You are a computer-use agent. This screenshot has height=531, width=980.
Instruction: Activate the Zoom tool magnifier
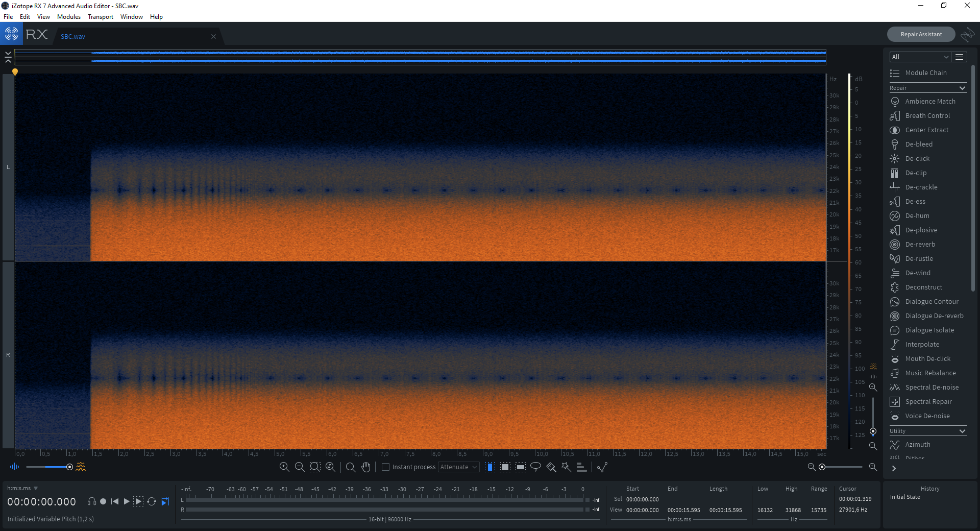coord(351,467)
